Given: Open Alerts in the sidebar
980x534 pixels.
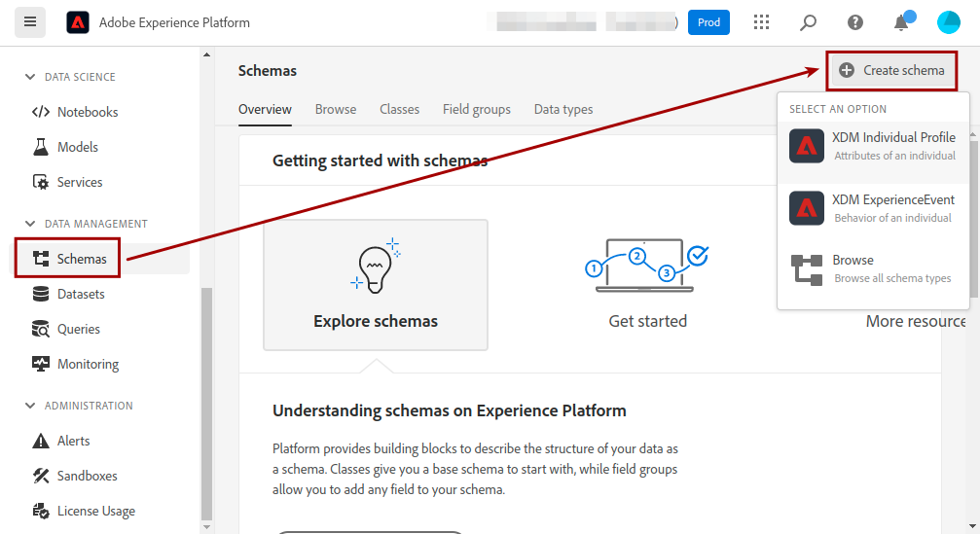Looking at the screenshot, I should click(x=61, y=441).
